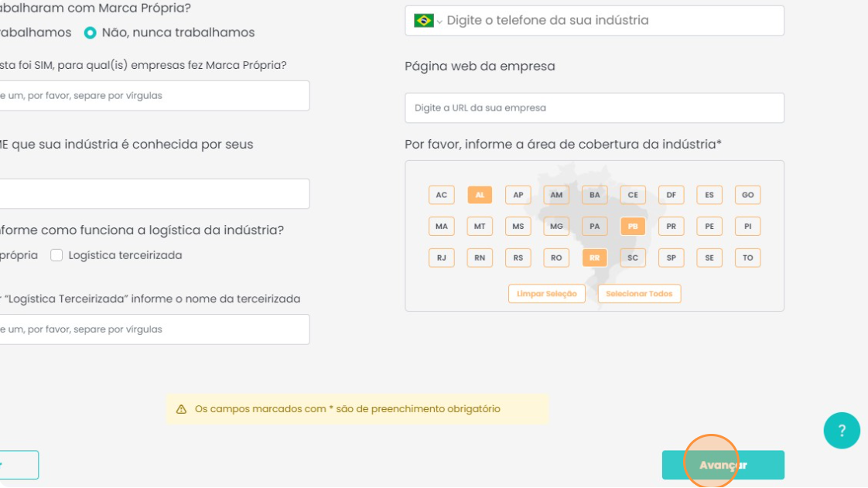Image resolution: width=868 pixels, height=488 pixels.
Task: Open the Brazil flag country code dropdown
Action: [x=427, y=21]
